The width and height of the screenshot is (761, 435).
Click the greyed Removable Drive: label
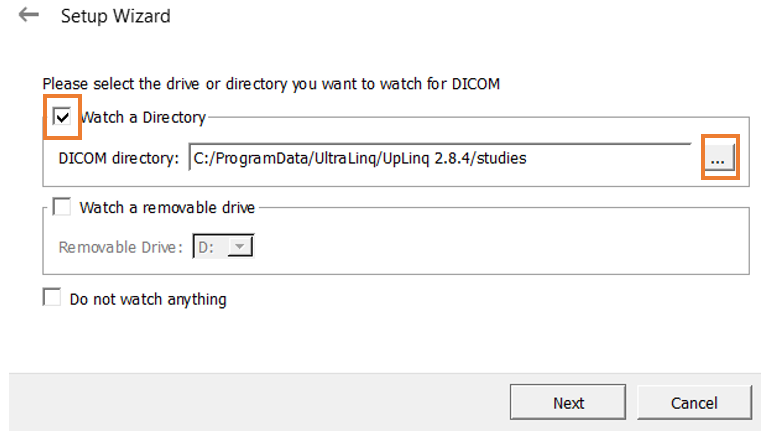pos(120,247)
